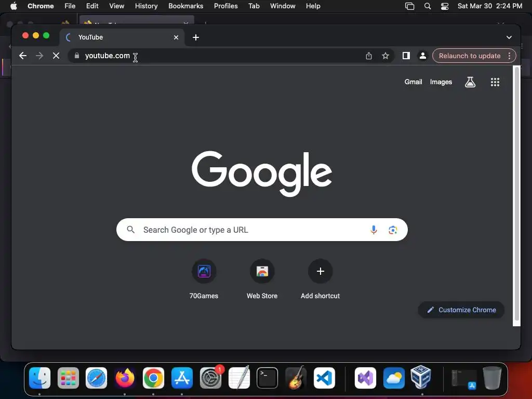Open Finder from the Dock
Screen dimensions: 532x399
tap(39, 378)
